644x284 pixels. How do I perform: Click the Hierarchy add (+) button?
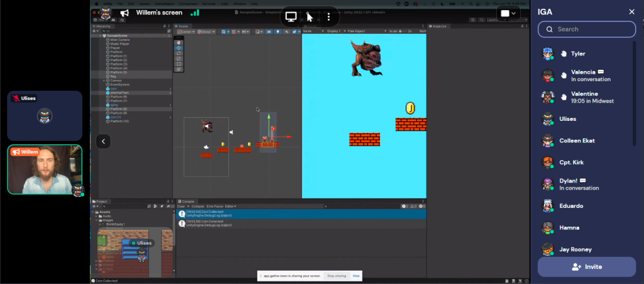pyautogui.click(x=94, y=31)
